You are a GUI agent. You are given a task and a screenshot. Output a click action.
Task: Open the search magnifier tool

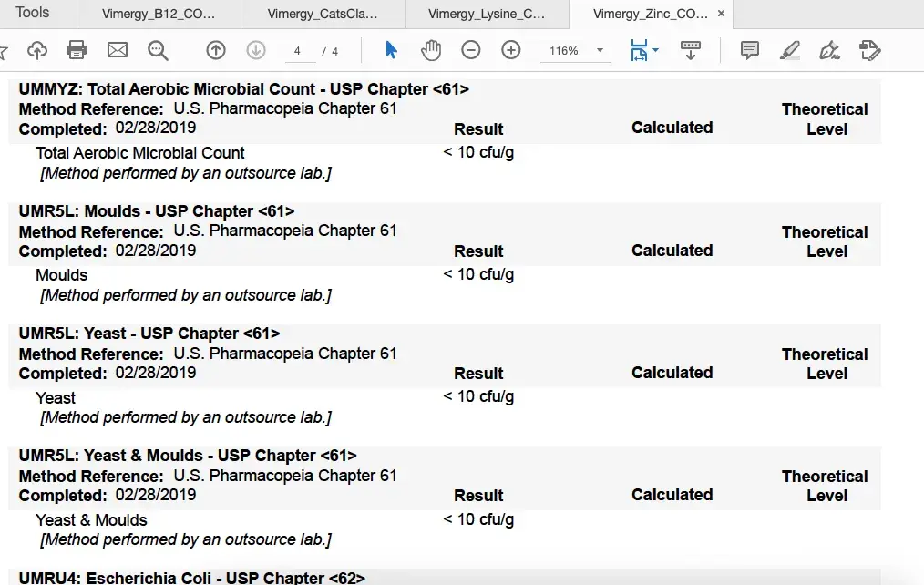click(x=158, y=51)
